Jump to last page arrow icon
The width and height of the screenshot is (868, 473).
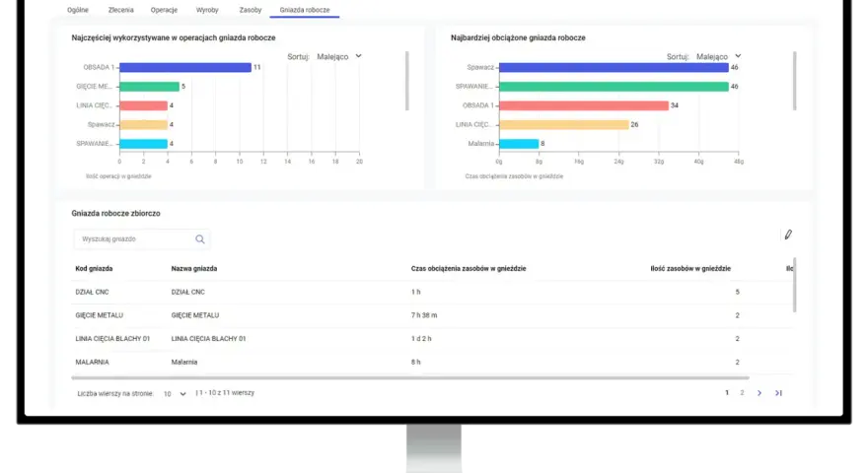click(x=778, y=393)
